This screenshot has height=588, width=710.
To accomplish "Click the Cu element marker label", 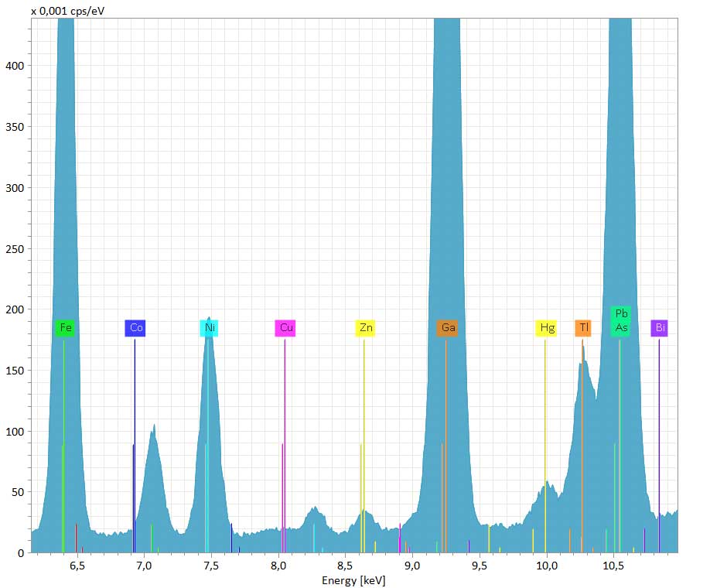I will click(x=287, y=328).
